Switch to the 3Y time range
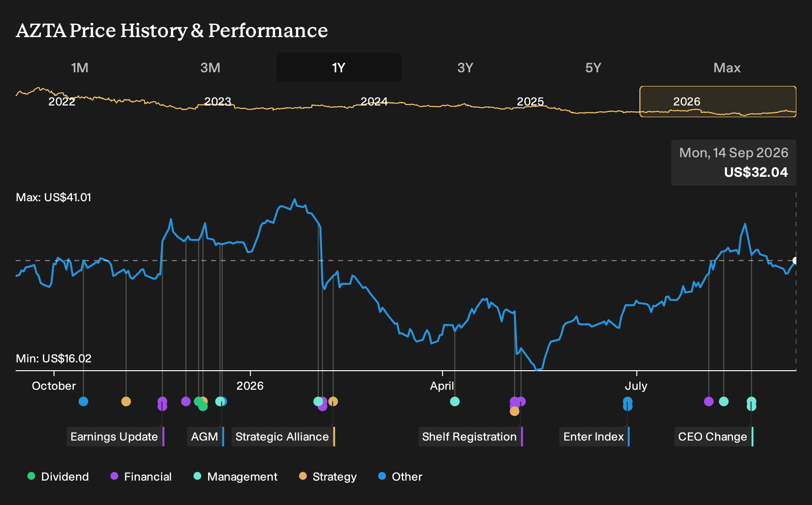 point(465,67)
